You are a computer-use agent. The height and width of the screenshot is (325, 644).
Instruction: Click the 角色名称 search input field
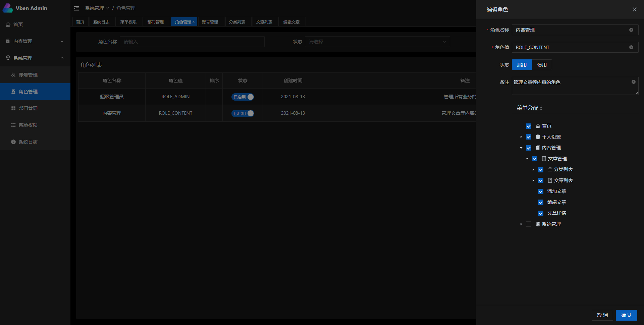(192, 42)
